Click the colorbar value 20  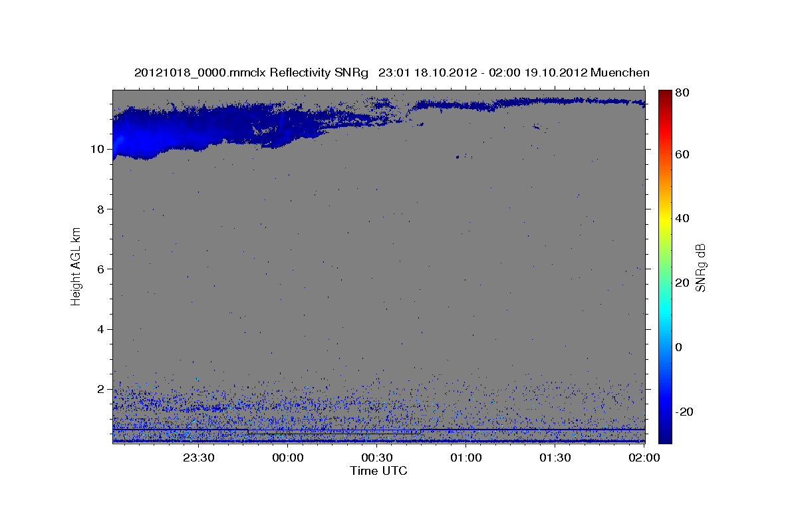pos(684,283)
